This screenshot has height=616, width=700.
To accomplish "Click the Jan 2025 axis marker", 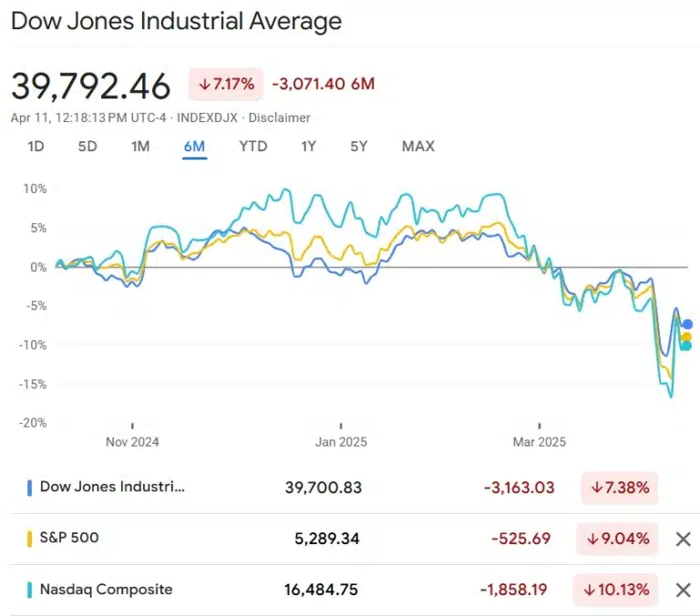I will click(x=341, y=441).
